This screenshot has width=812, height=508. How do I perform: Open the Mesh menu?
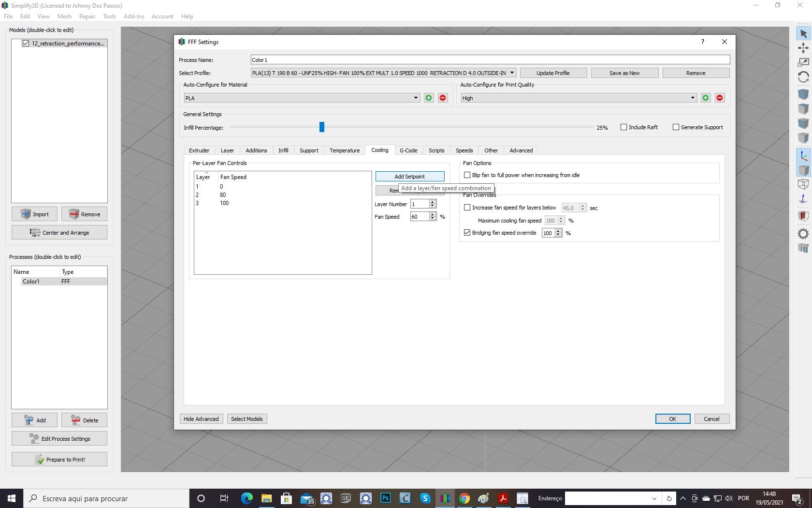[64, 16]
